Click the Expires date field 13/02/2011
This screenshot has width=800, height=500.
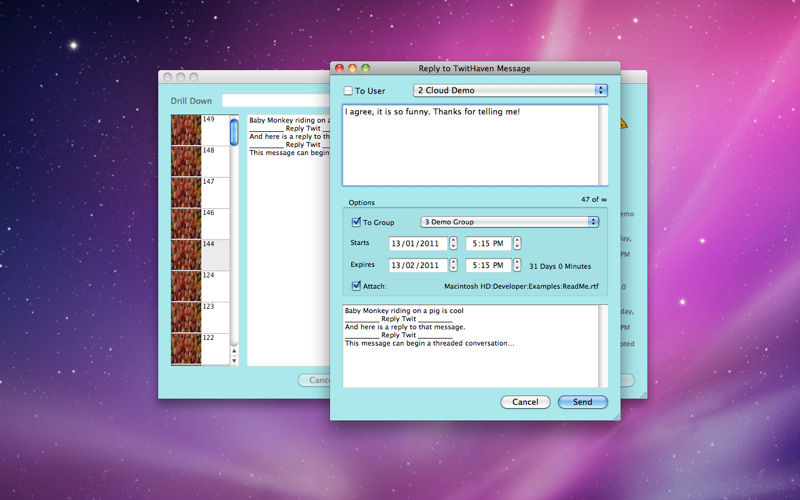click(418, 265)
